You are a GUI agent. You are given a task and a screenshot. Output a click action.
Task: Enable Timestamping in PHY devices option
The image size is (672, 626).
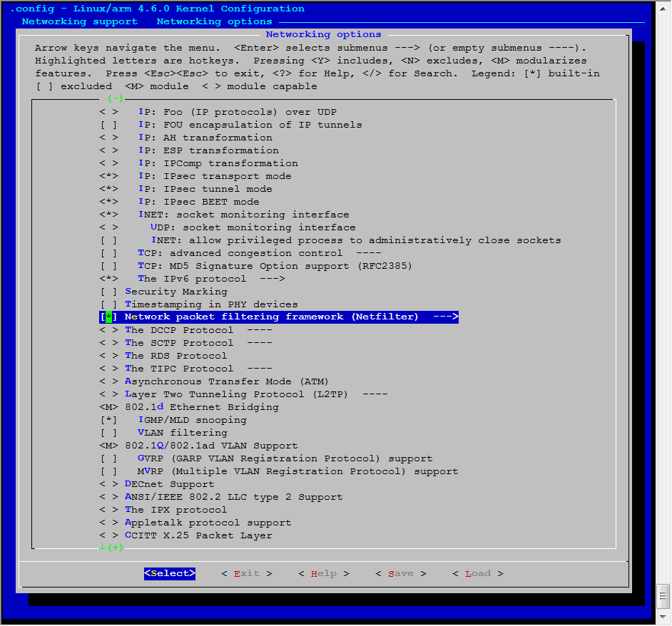tap(109, 304)
